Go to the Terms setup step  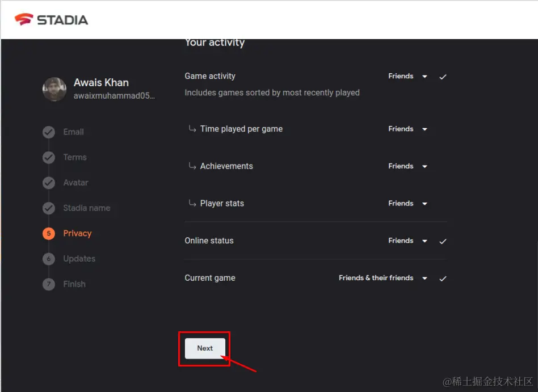(75, 157)
